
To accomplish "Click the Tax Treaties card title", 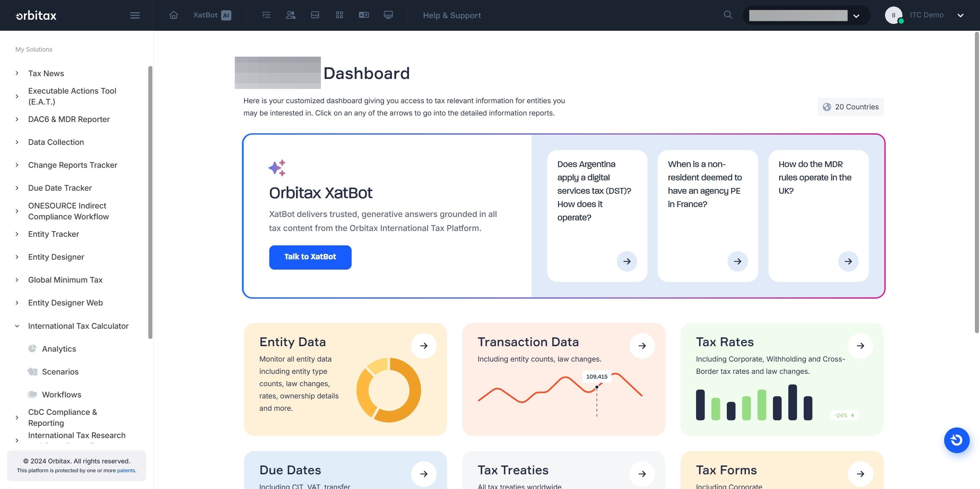I will tap(513, 470).
